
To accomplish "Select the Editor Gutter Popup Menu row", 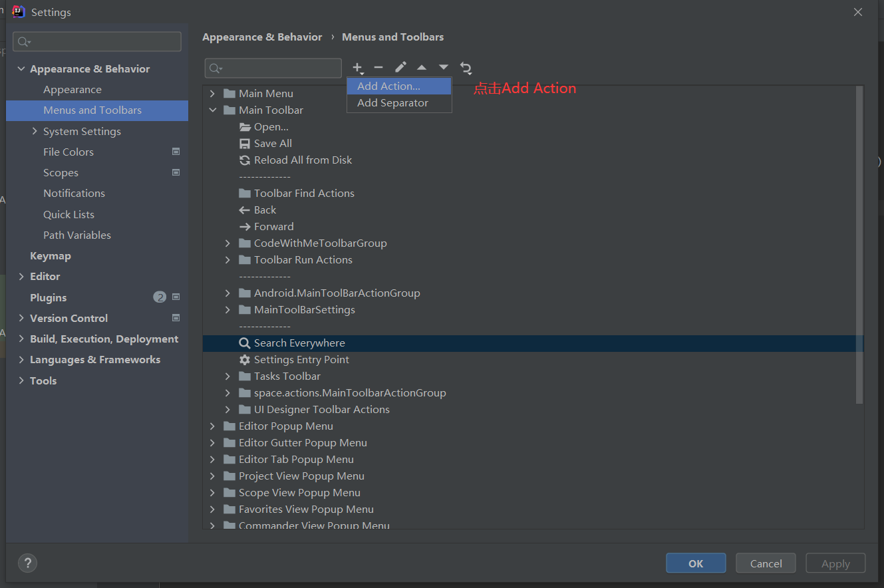I will click(533, 443).
